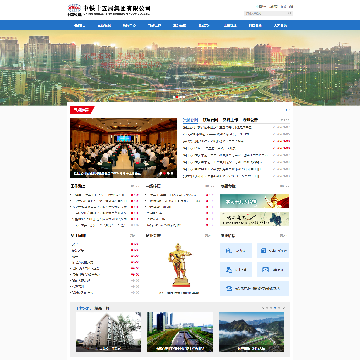Open the service tile with the person icon
Screen dimensions: 360x360
(236, 270)
